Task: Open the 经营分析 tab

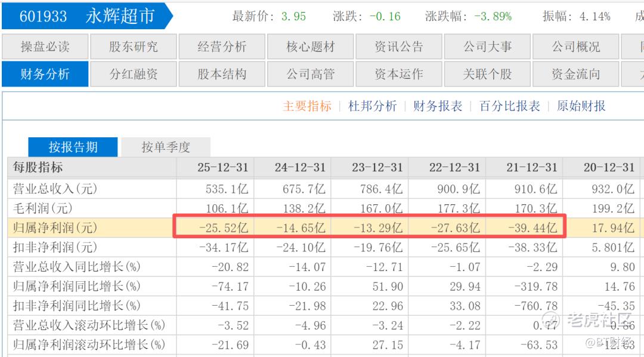Action: [x=222, y=47]
